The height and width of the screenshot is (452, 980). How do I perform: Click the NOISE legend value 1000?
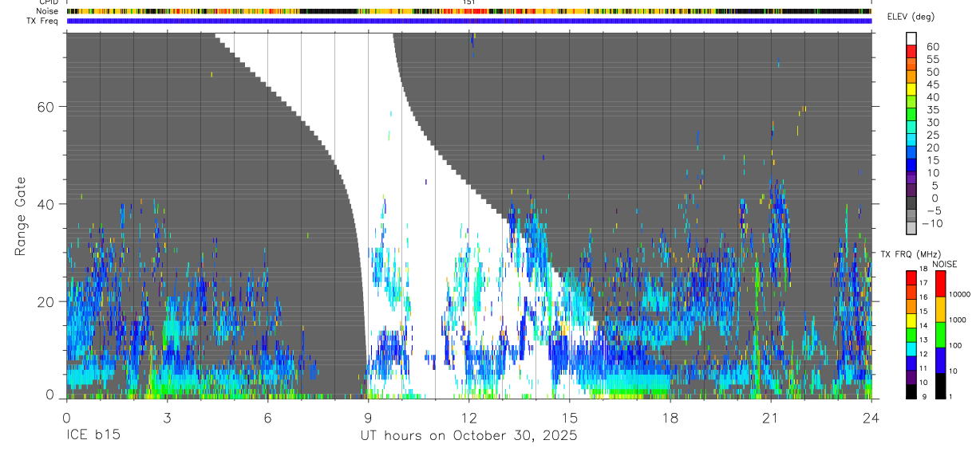[x=957, y=320]
